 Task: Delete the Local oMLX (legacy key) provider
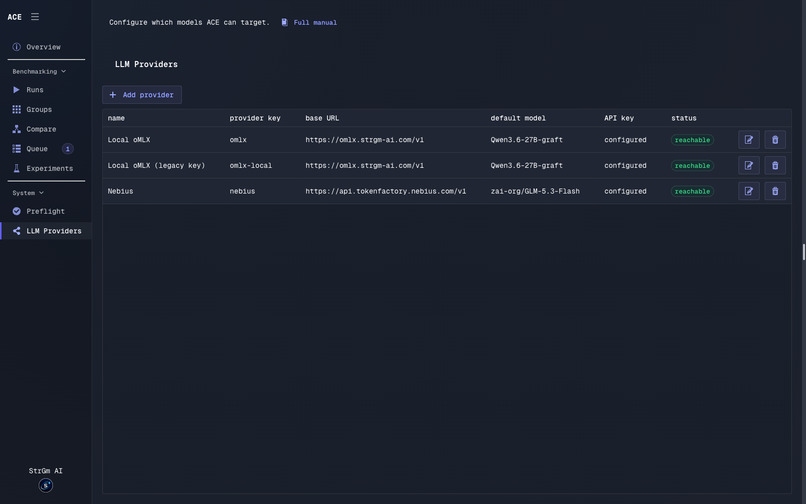[x=775, y=165]
